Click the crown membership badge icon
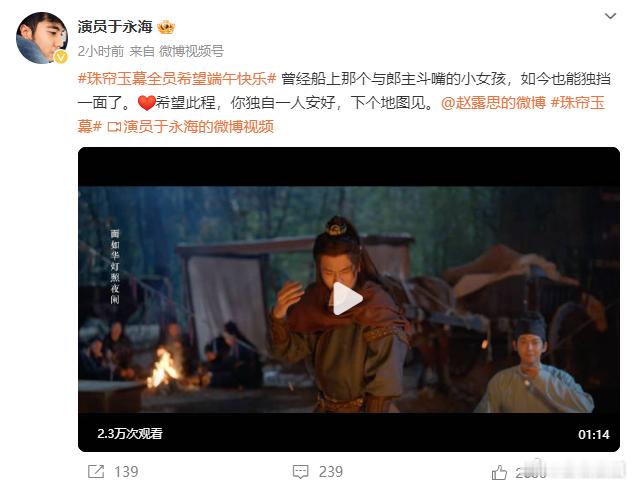 click(x=166, y=27)
